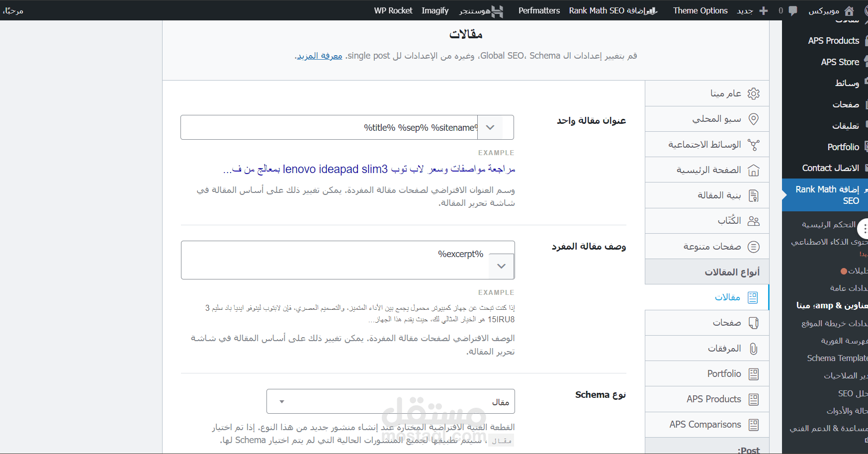Screen dimensions: 868x454
Task: Click the الصفحة الرئيسية home icon
Action: [x=754, y=170]
